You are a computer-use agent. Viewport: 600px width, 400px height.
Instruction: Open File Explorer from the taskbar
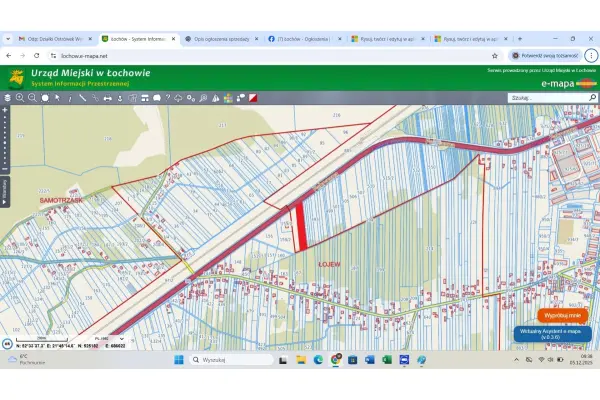point(301,360)
